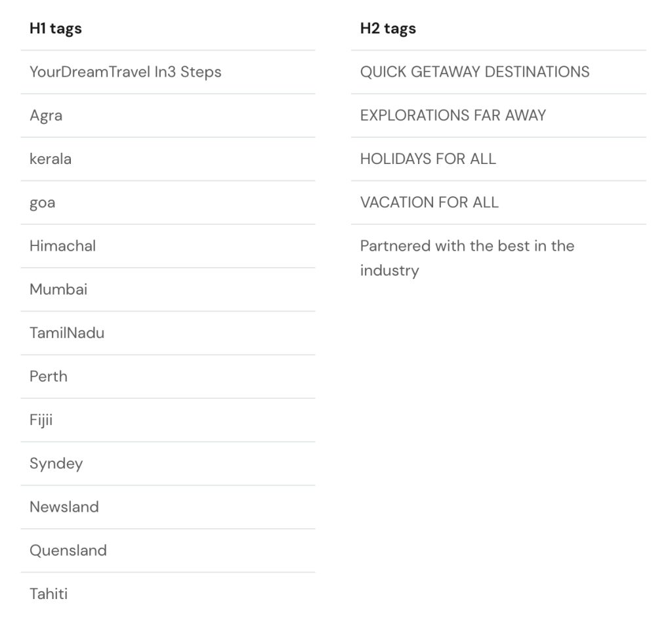Click the VACATION FOR ALL row
Screen dimensions: 672x618
coord(499,203)
